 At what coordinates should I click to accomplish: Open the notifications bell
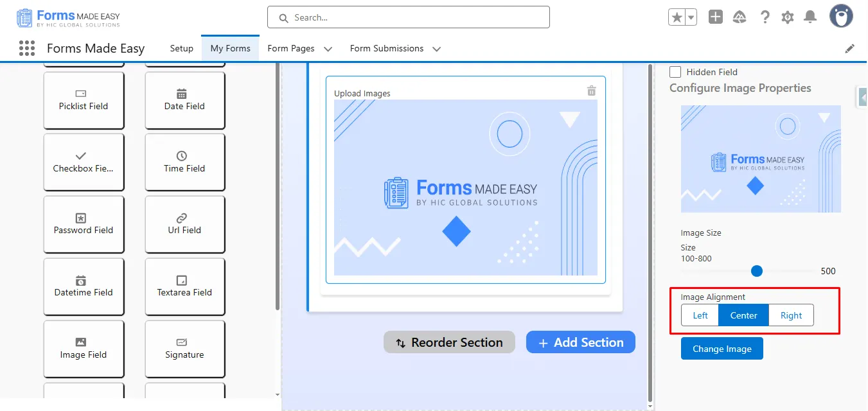(811, 17)
